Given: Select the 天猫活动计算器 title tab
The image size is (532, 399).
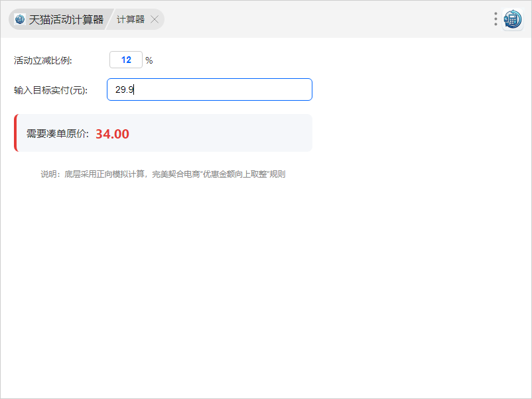Looking at the screenshot, I should [60, 19].
